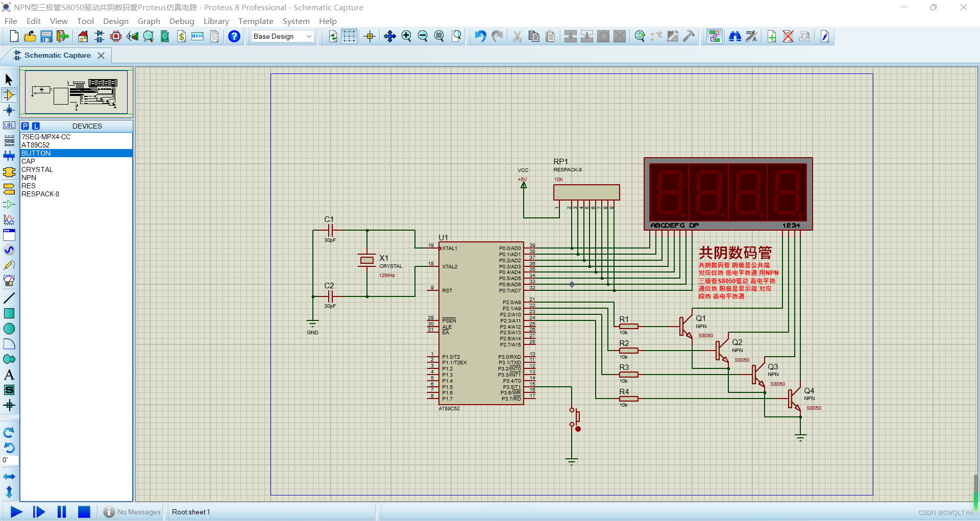Click the Copy to clipboard icon
This screenshot has height=521, width=980.
tap(534, 36)
